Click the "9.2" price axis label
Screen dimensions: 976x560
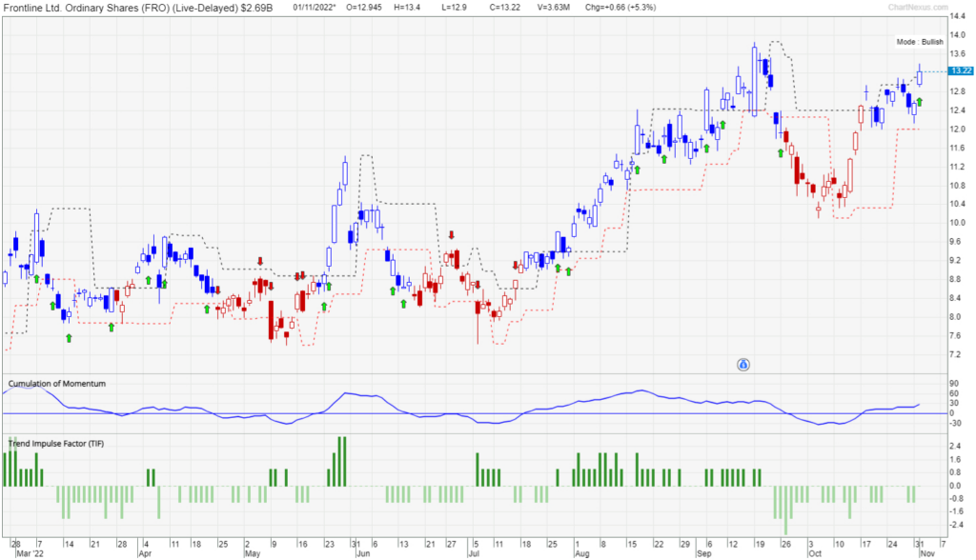[x=955, y=261]
